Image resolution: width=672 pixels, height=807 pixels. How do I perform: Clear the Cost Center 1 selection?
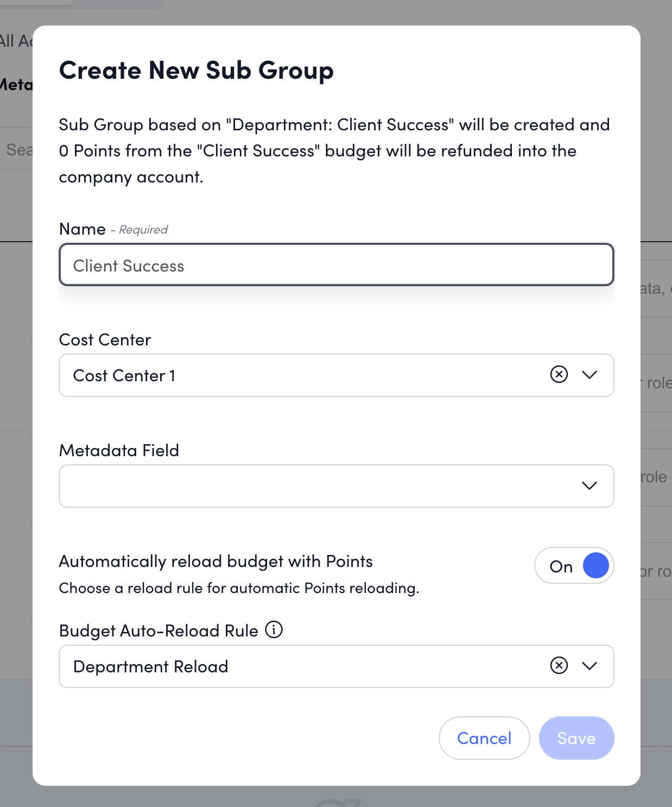(559, 374)
